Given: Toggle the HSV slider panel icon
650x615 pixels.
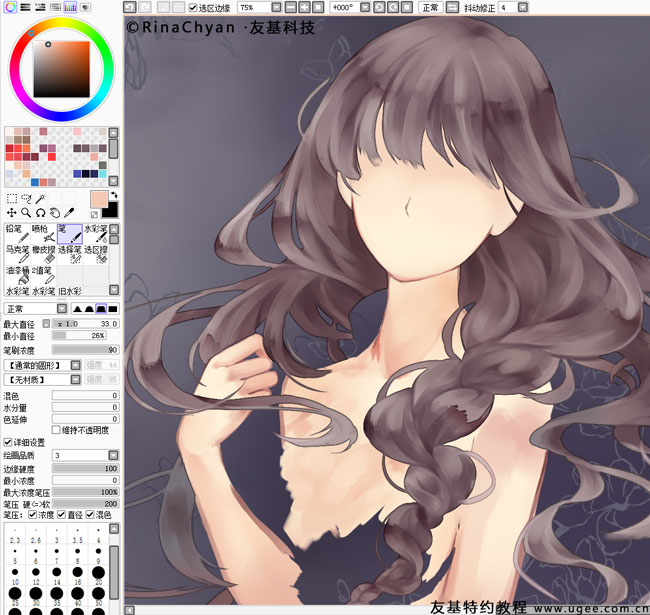Looking at the screenshot, I should click(x=40, y=7).
